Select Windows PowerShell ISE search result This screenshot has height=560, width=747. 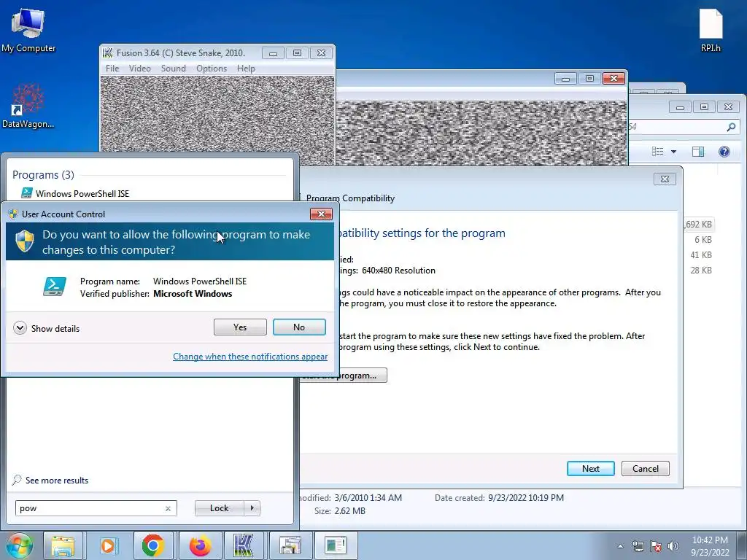82,193
